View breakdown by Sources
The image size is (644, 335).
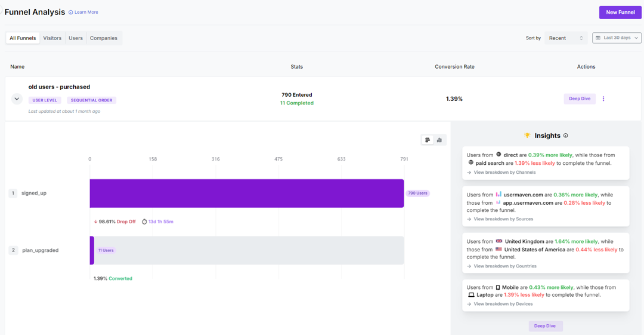pos(500,219)
